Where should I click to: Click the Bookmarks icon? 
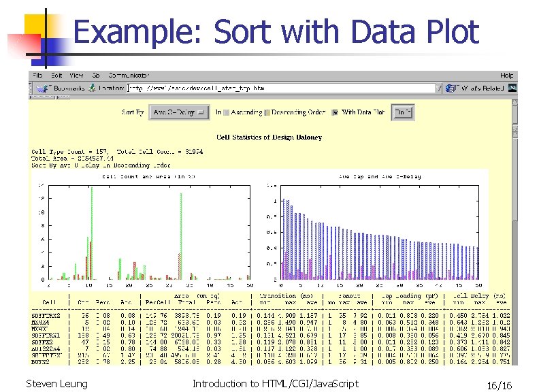[44, 88]
